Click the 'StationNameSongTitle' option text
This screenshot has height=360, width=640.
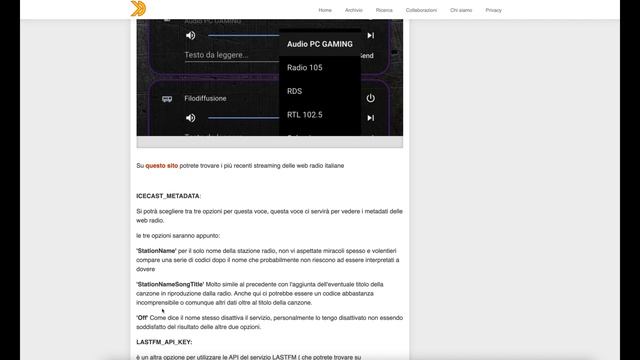tap(170, 284)
